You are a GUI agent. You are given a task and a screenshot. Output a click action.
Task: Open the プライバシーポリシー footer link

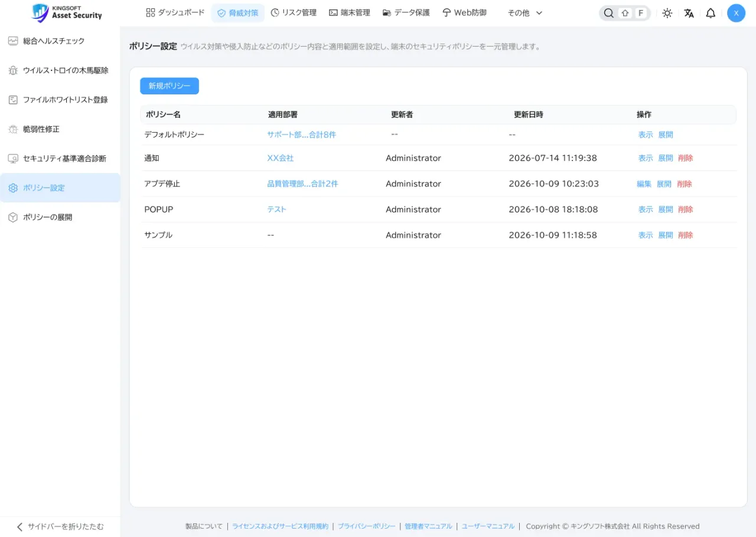coord(367,526)
